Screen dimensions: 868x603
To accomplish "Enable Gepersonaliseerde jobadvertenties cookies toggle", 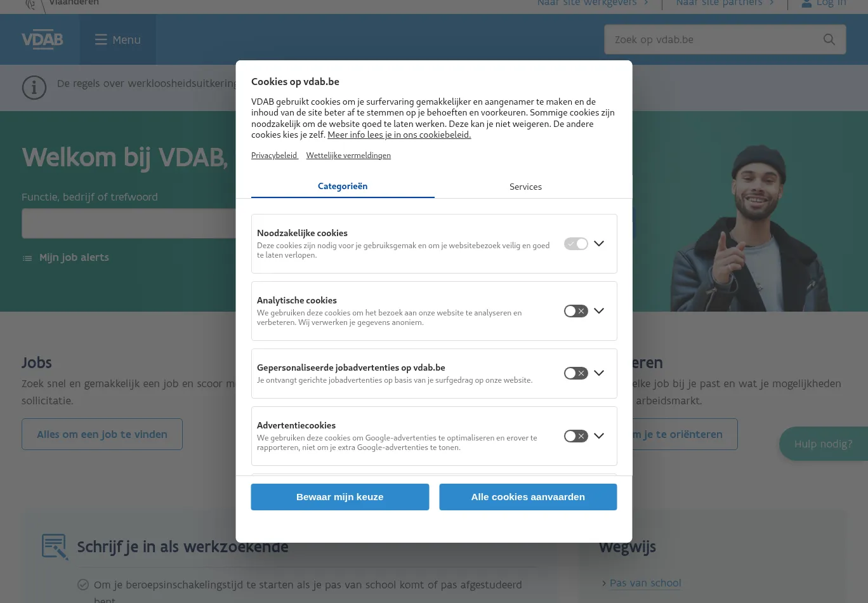I will tap(576, 373).
